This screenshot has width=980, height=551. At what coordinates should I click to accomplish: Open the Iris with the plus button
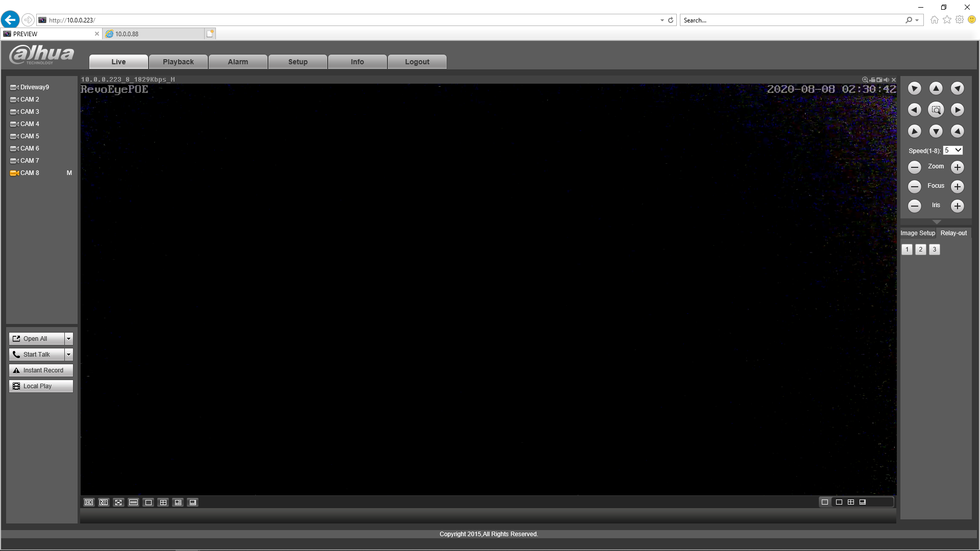(957, 206)
